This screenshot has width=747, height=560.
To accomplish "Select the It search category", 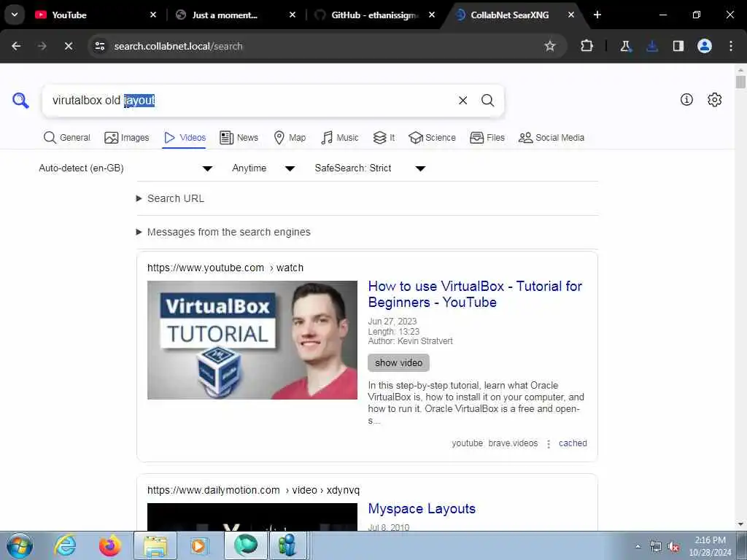I will coord(384,138).
